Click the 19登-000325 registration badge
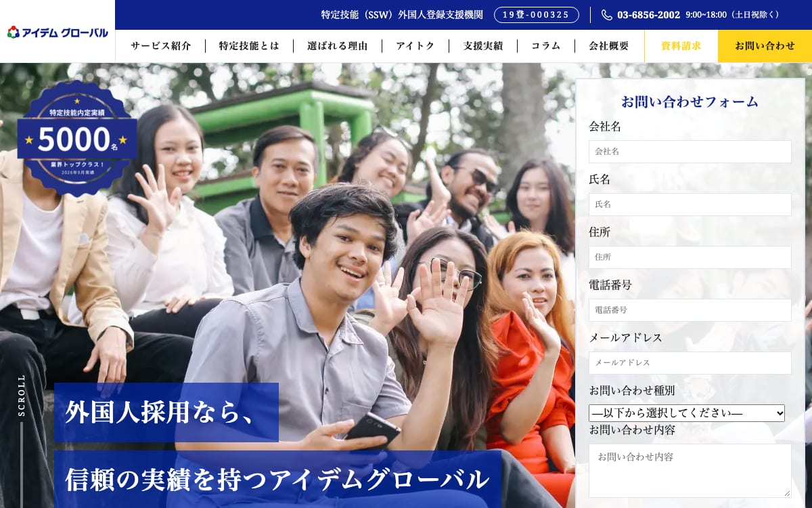This screenshot has width=812, height=508. click(x=536, y=15)
